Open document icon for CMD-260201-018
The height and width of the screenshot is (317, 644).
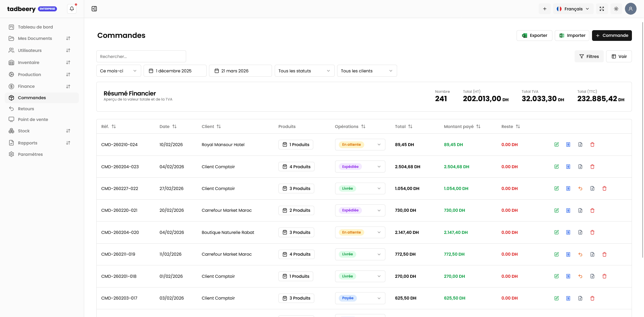592,276
